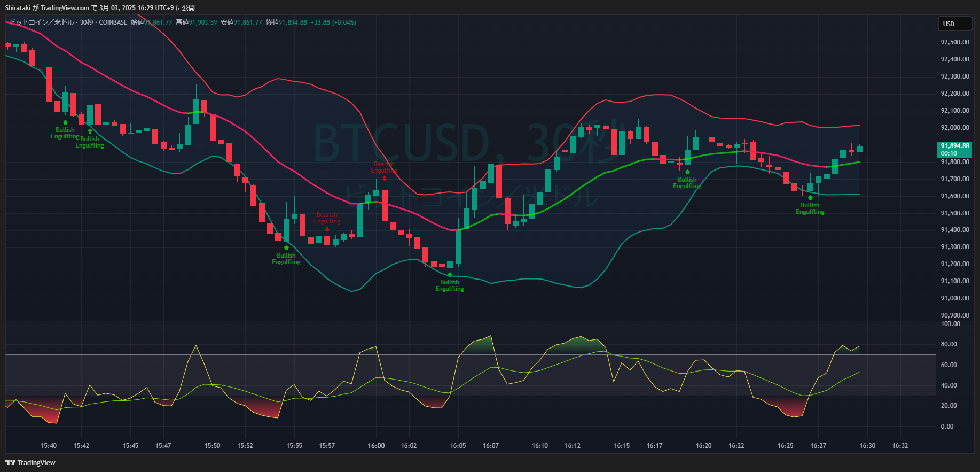Click the Shirataki publisher header text
The height and width of the screenshot is (472, 980).
point(100,8)
